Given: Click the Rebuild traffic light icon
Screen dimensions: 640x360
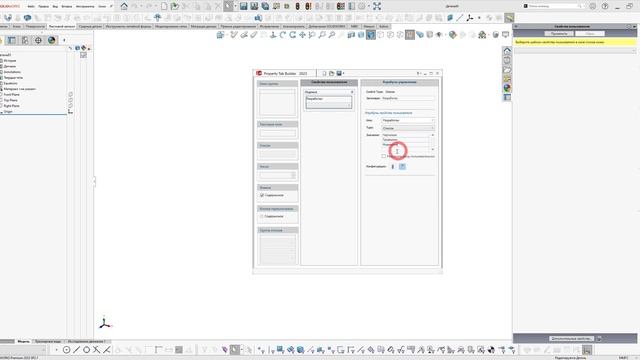Looking at the screenshot, I should coord(298,6).
